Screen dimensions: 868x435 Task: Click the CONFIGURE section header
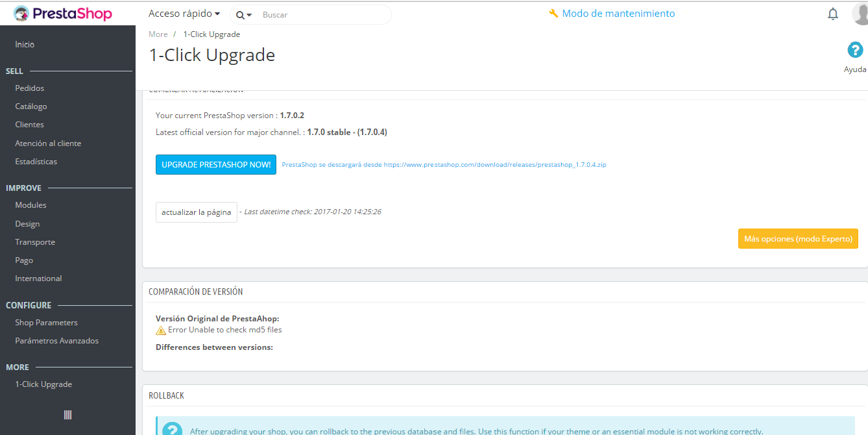(x=29, y=305)
